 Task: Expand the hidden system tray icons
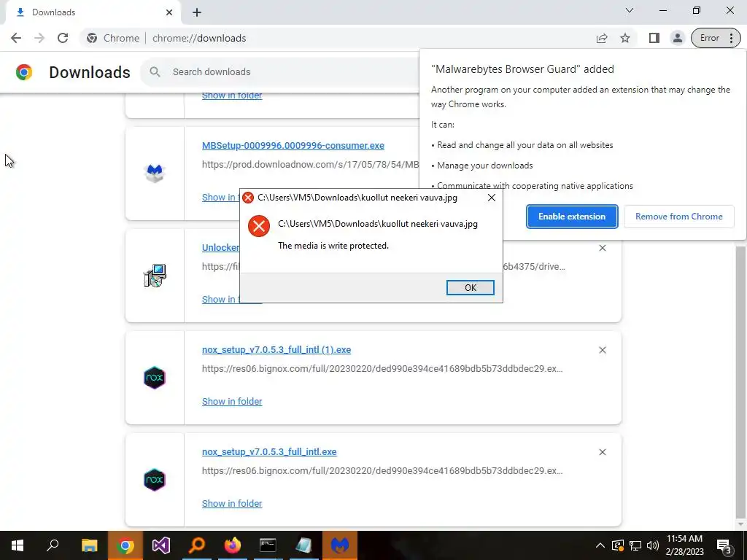tap(600, 545)
